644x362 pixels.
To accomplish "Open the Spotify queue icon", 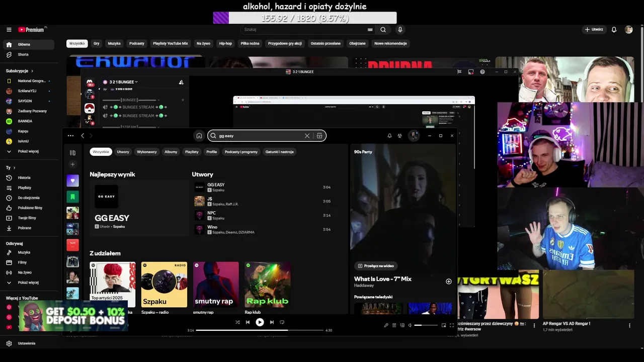I will point(394,325).
